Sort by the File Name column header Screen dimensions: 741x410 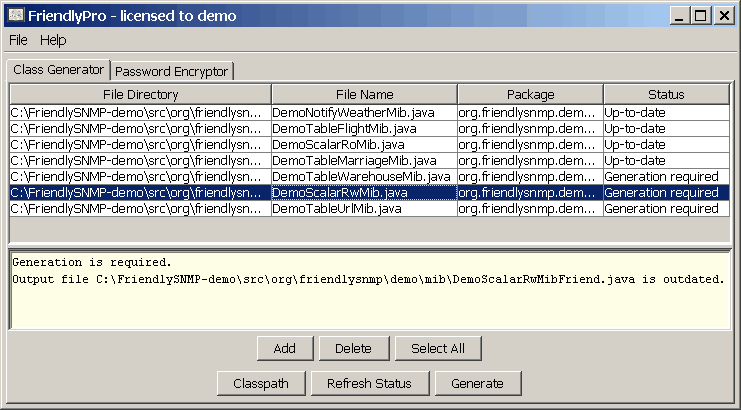point(364,94)
